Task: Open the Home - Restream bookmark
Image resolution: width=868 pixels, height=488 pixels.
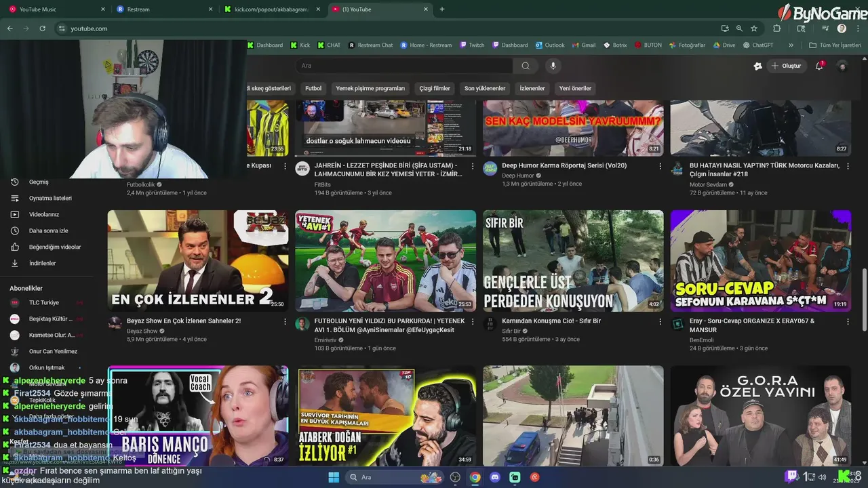Action: click(426, 45)
